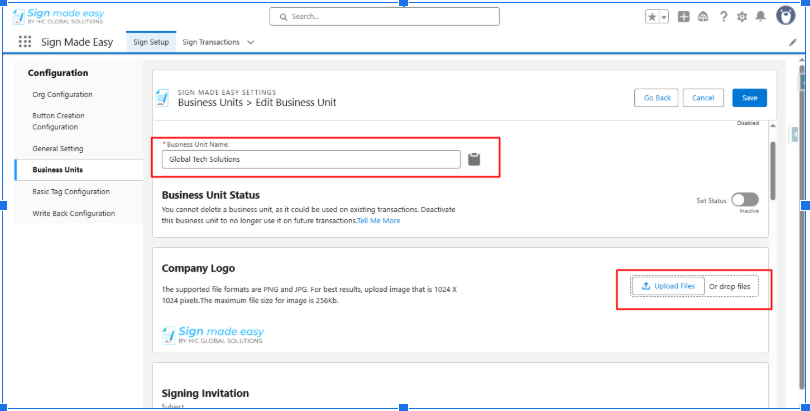Click the Sign Made Easy header logo
810x411 pixels.
click(x=58, y=17)
